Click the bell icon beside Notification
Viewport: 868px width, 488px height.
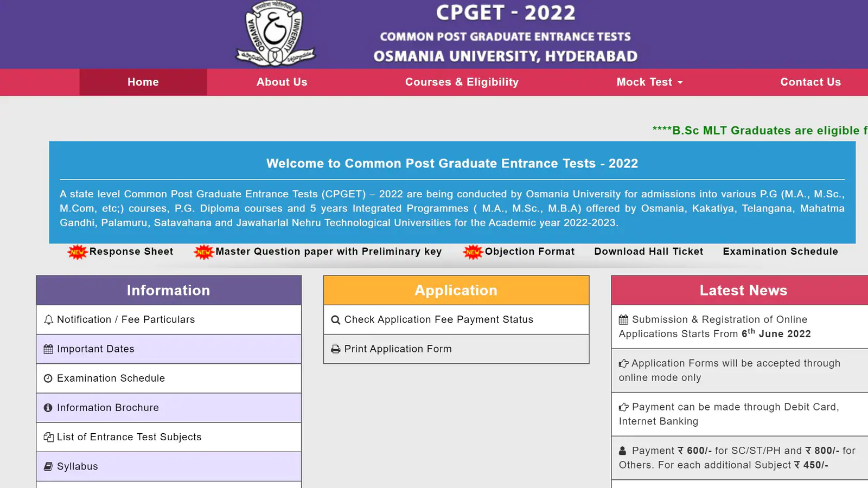(48, 320)
